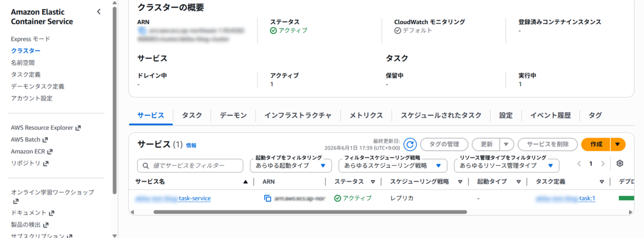Open the table preferences gear icon
Image resolution: width=644 pixels, height=238 pixels.
(620, 163)
